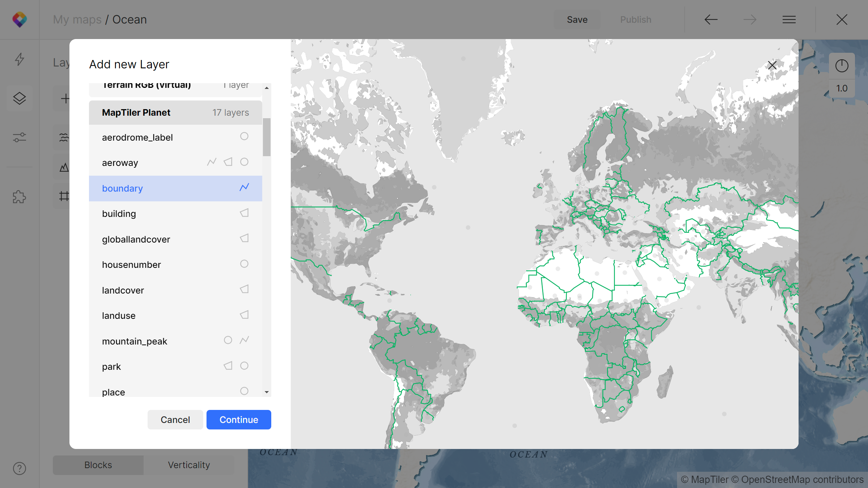The width and height of the screenshot is (868, 488).
Task: Click the map bearing dial control
Action: (842, 66)
